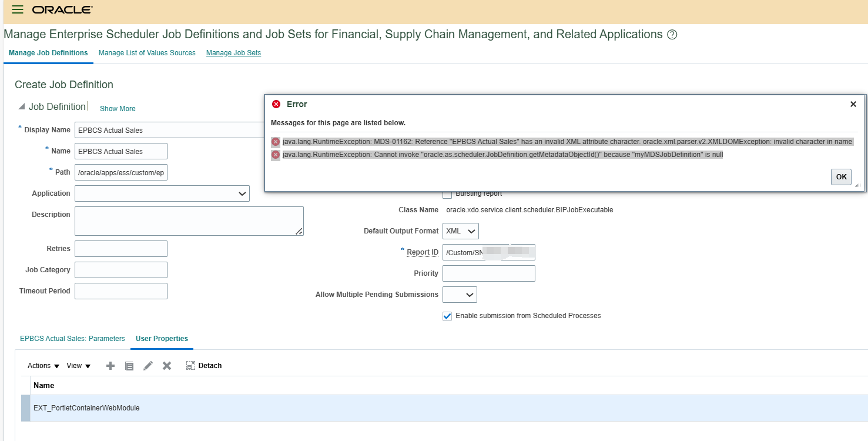Screen dimensions: 868x441
Task: Open EPBCS Actual Sales: Parameters tab
Action: pyautogui.click(x=72, y=339)
